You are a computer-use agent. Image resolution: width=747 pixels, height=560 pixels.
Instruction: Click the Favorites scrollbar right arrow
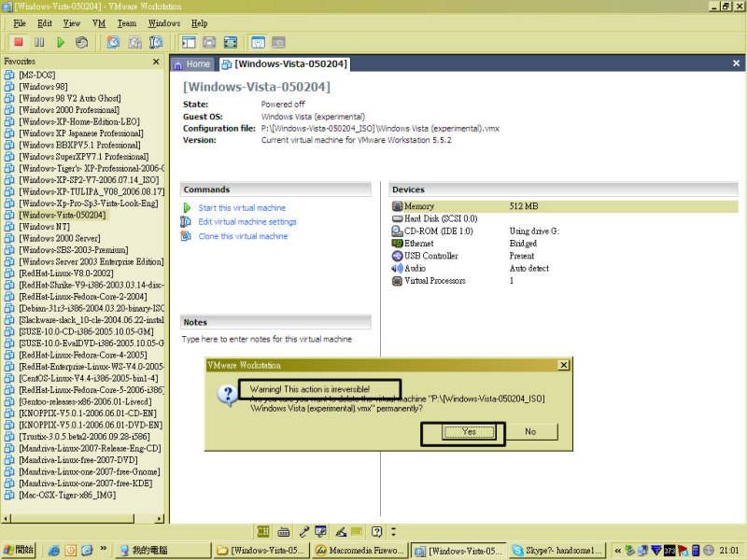point(159,519)
